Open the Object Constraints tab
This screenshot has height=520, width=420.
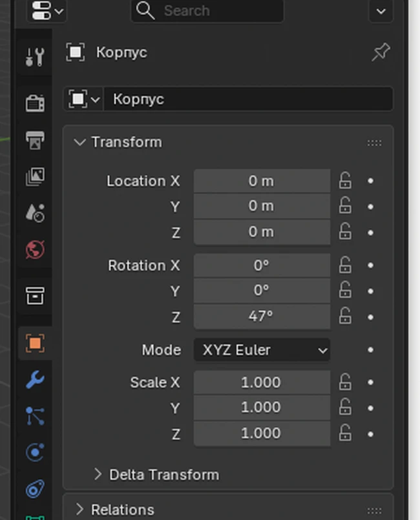(x=35, y=489)
